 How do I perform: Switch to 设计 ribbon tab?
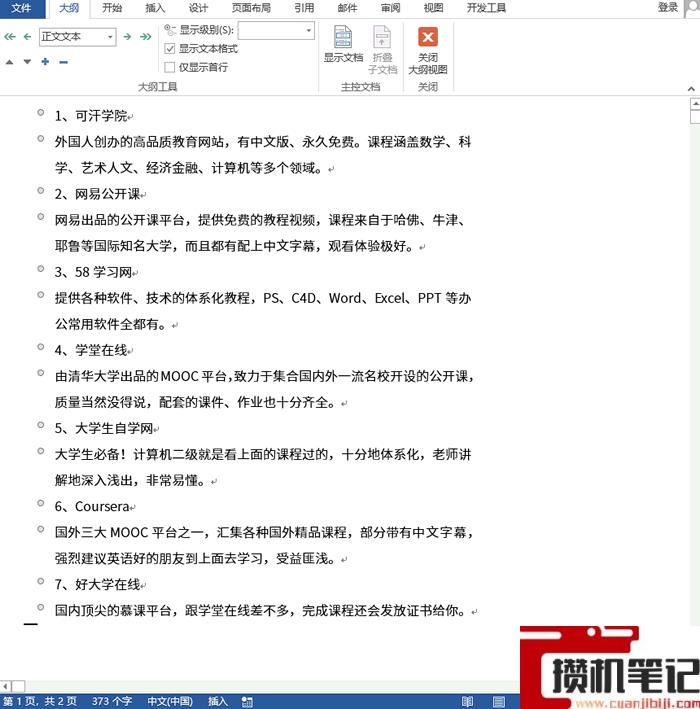[198, 8]
